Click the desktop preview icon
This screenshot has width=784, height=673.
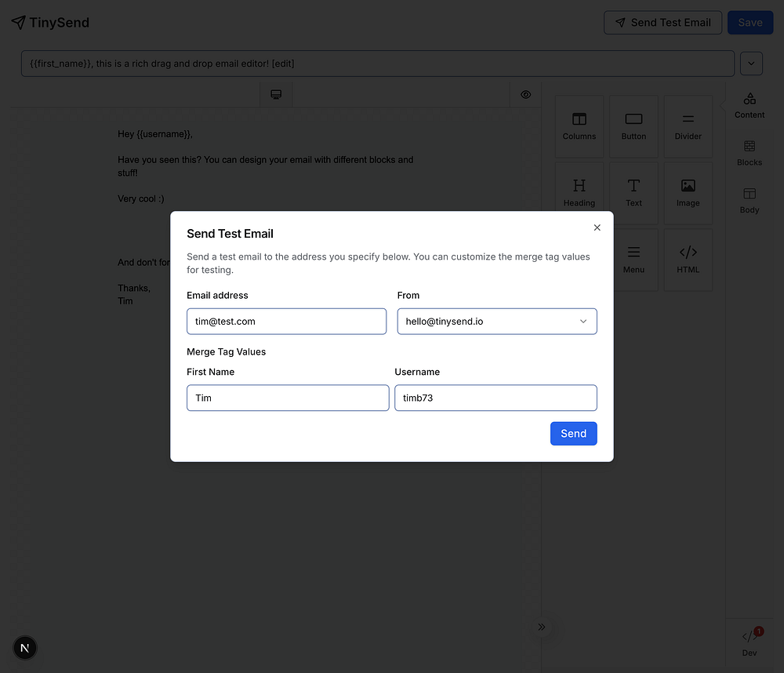tap(276, 94)
